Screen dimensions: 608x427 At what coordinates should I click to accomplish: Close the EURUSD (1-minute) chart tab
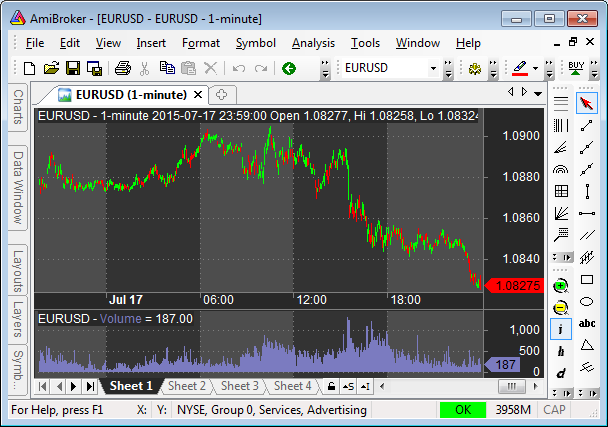tap(198, 95)
